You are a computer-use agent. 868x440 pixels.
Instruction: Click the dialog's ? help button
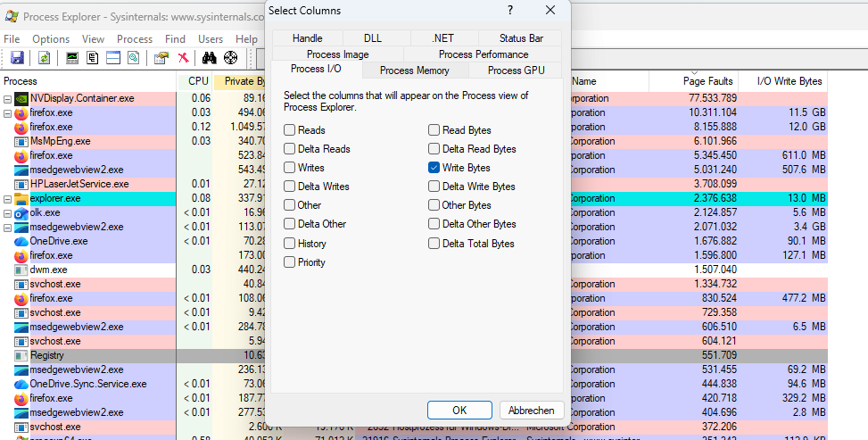pos(510,10)
